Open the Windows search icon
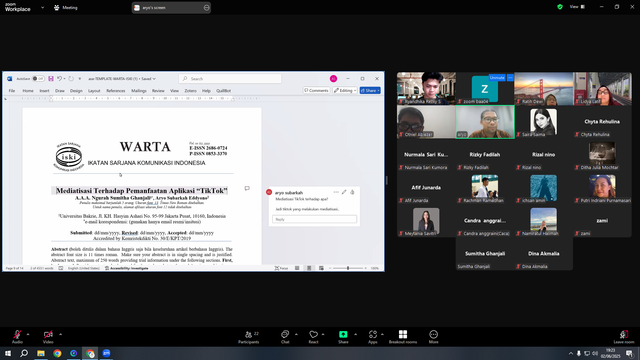 [x=24, y=353]
